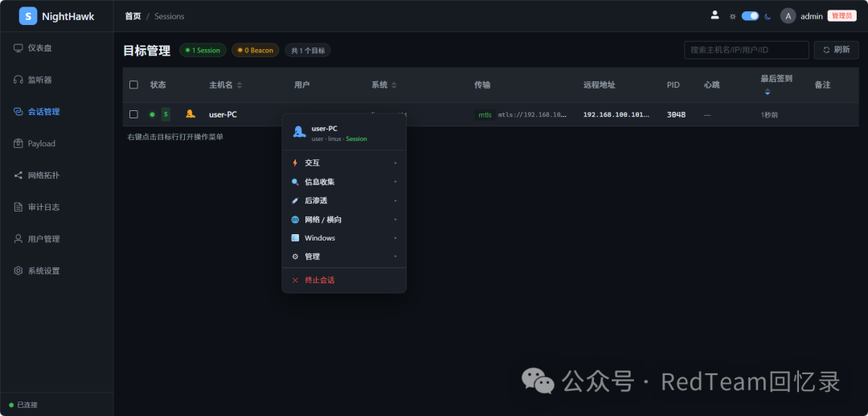Click the 0 Beacon filter badge
868x416 pixels.
(256, 50)
